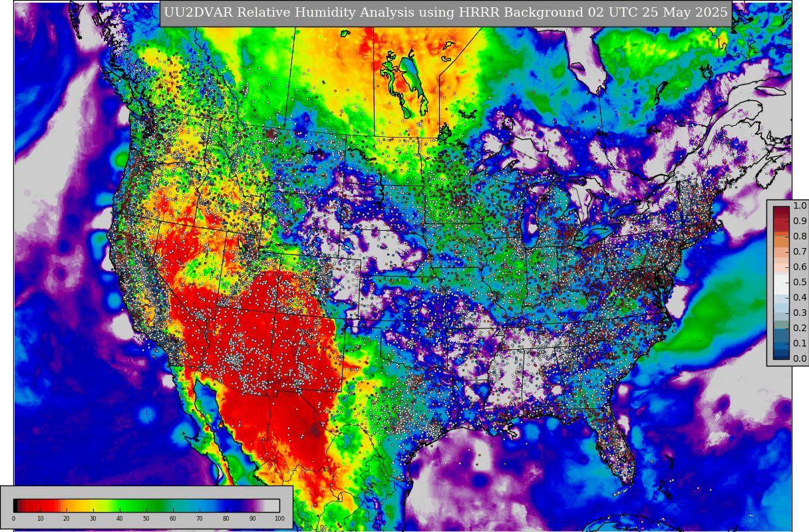Click the '0.8' label on the right colorbar
Screen dimensions: 809x532
(x=800, y=236)
